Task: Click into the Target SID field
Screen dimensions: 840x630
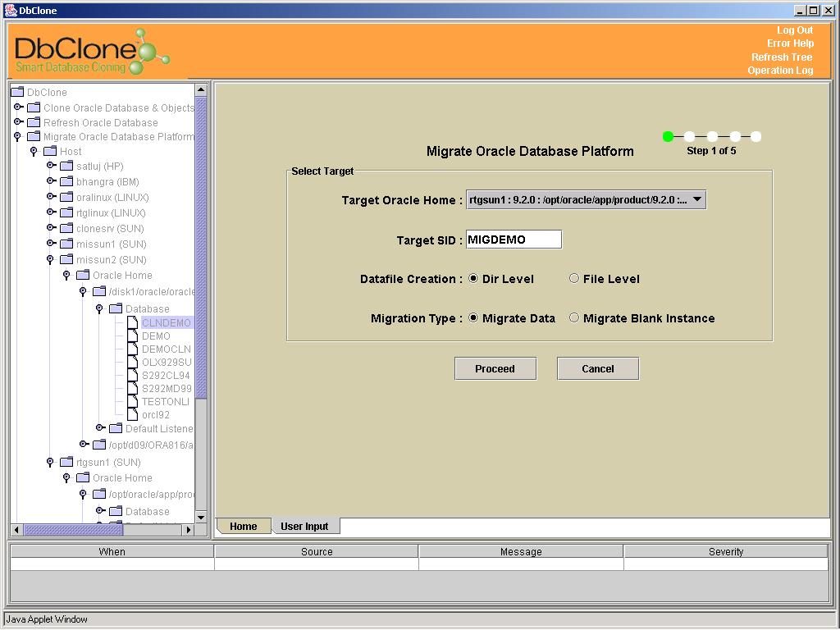Action: click(x=514, y=240)
